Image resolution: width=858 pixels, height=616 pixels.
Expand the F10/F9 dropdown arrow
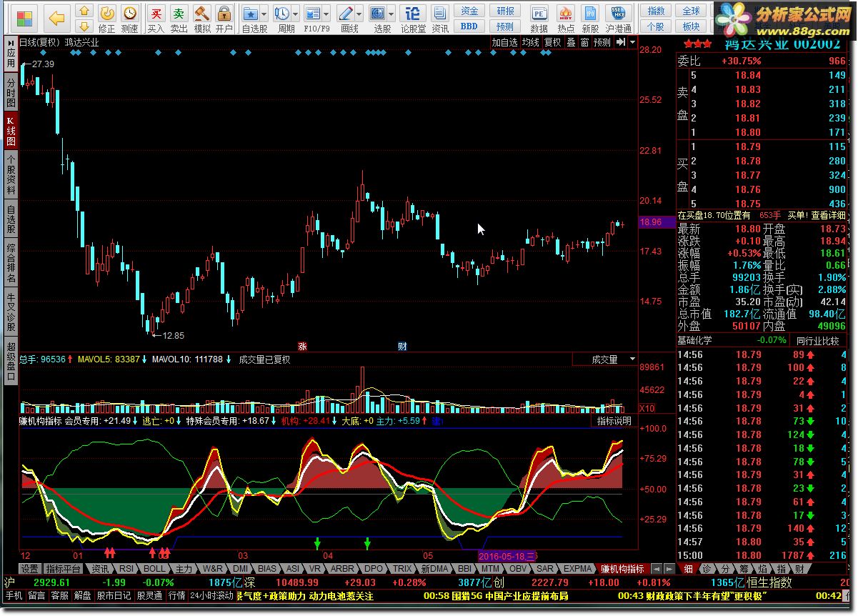click(327, 14)
